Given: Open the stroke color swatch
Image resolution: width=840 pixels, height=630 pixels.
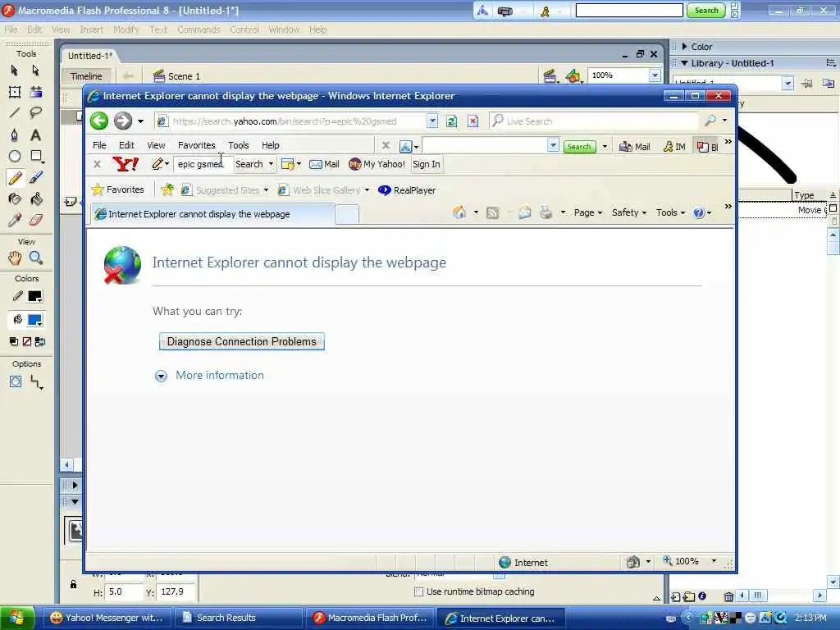Looking at the screenshot, I should [x=34, y=296].
